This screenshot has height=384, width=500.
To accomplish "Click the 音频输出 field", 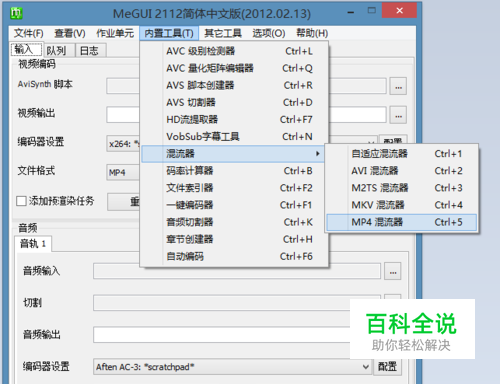I will tap(222, 335).
